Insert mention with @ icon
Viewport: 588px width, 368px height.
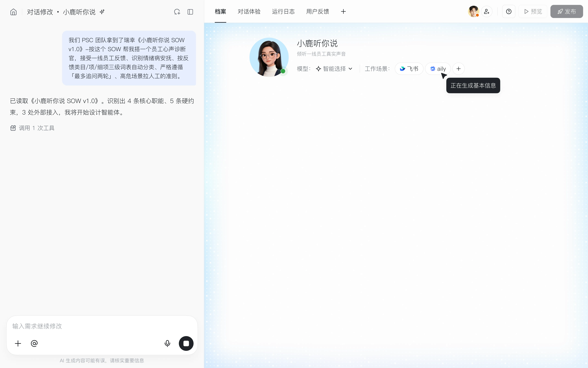click(x=34, y=343)
